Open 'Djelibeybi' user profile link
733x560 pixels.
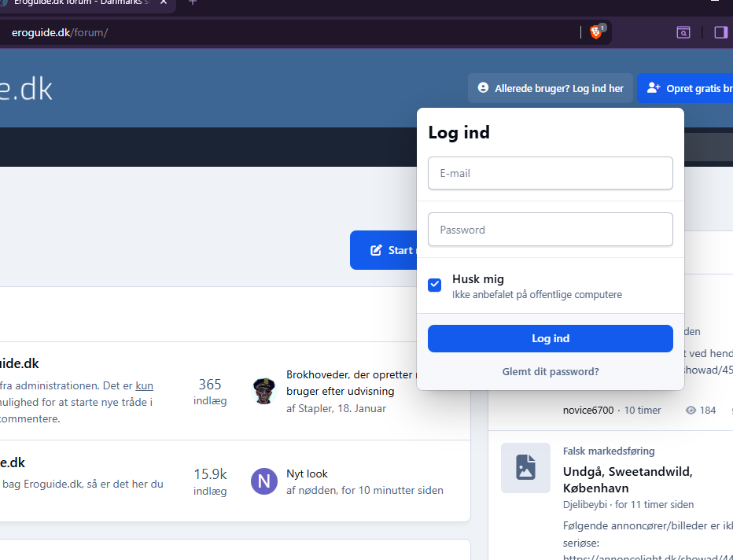coord(585,505)
